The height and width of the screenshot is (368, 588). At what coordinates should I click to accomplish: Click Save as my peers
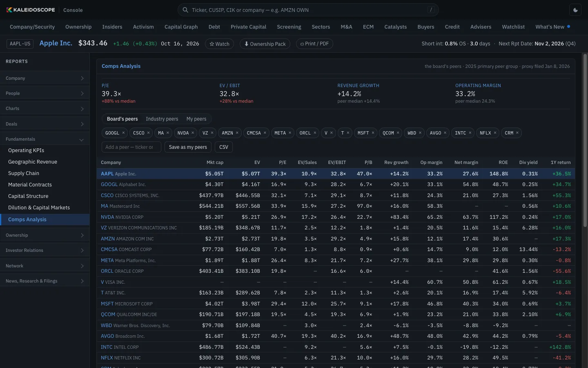188,147
